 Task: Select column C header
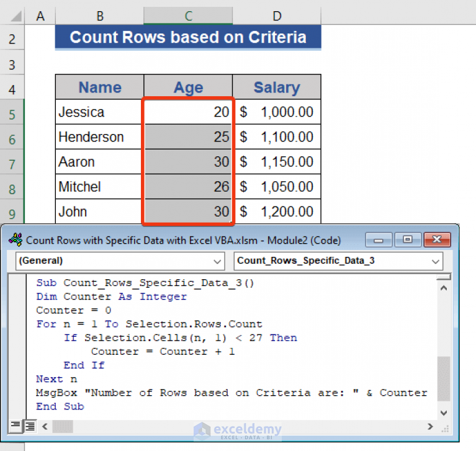click(188, 16)
